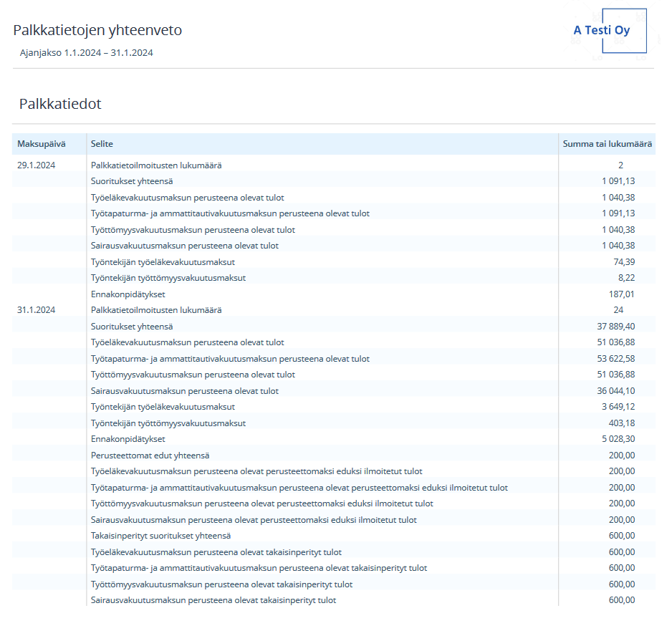Select the 29.1.2024 payment date cell

(37, 165)
